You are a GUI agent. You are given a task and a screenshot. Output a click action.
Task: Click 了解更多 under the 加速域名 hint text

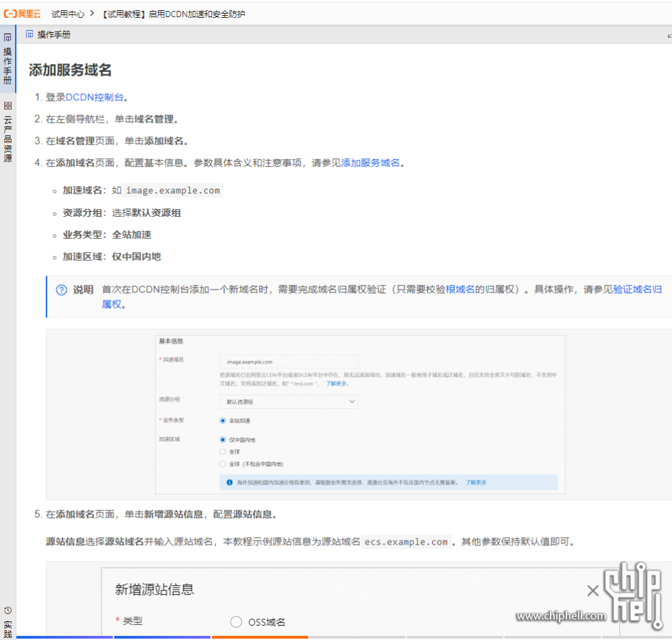point(336,383)
